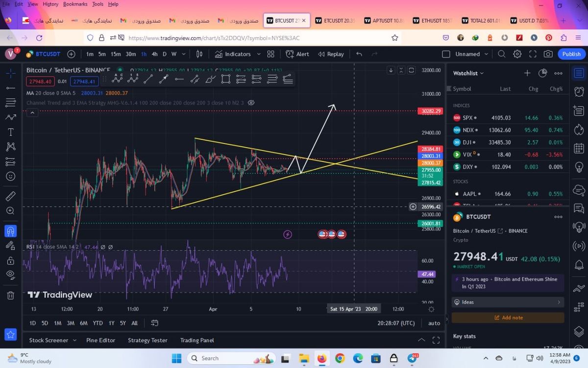
Task: Open chart settings gear icon
Action: coord(517,54)
